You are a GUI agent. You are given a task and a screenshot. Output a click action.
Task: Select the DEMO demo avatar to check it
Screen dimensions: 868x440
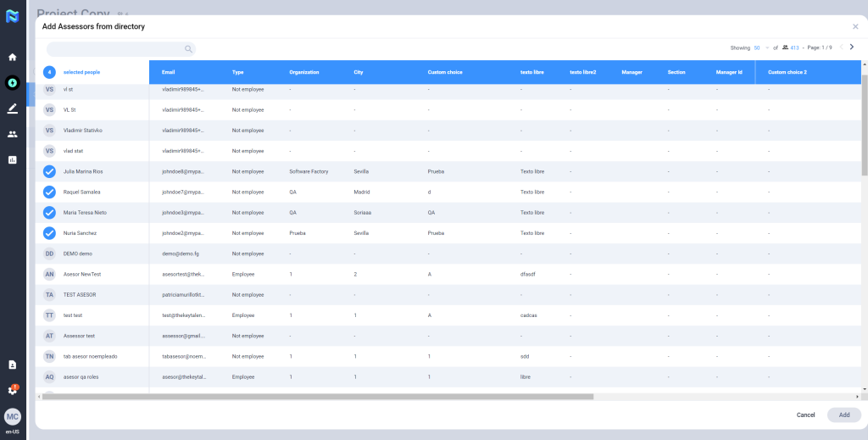[49, 253]
